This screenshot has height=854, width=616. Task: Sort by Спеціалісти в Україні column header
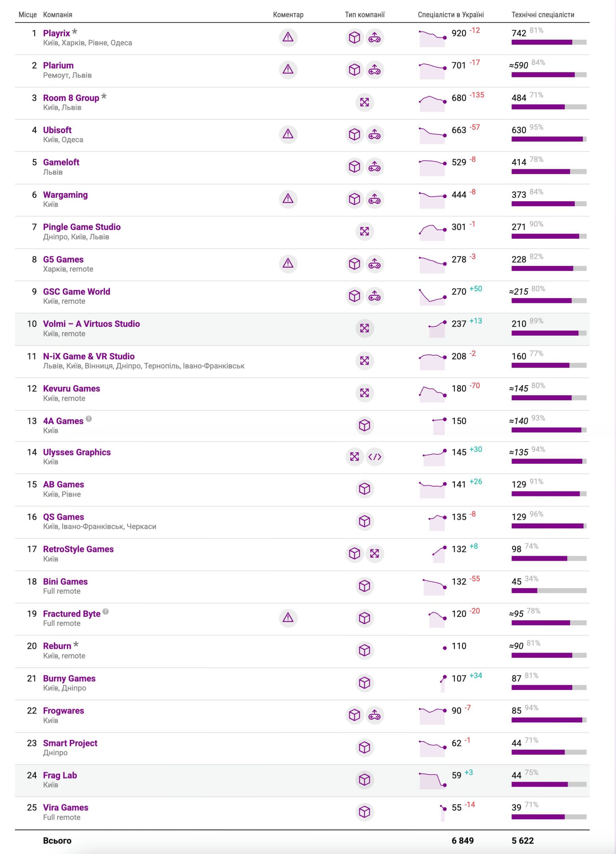coord(451,15)
